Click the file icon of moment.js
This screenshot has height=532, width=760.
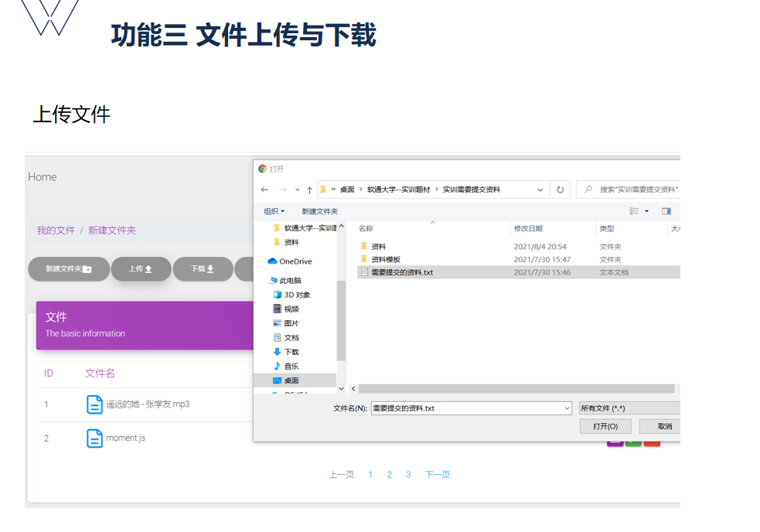point(94,438)
